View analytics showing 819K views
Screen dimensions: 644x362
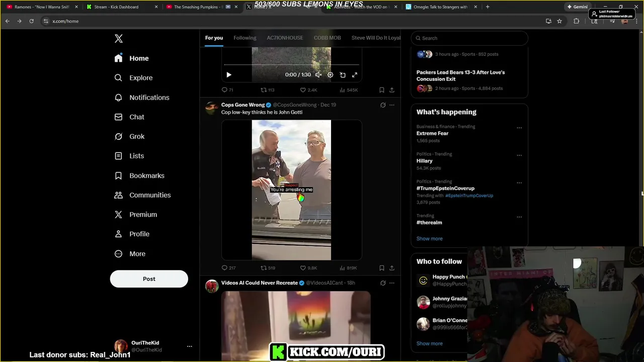coord(348,268)
